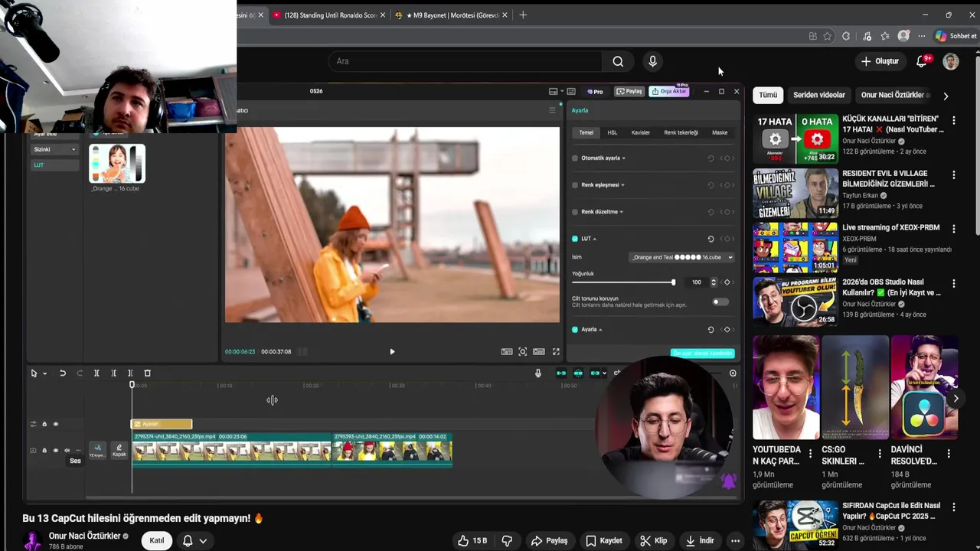Open timeline zoom settings circle icon
Image resolution: width=980 pixels, height=551 pixels.
(733, 373)
